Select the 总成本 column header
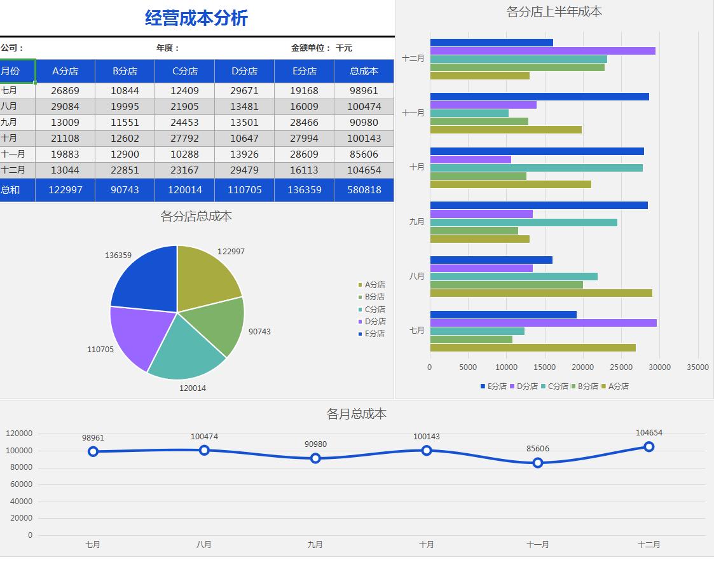Screen dimensions: 714x588 pos(363,71)
